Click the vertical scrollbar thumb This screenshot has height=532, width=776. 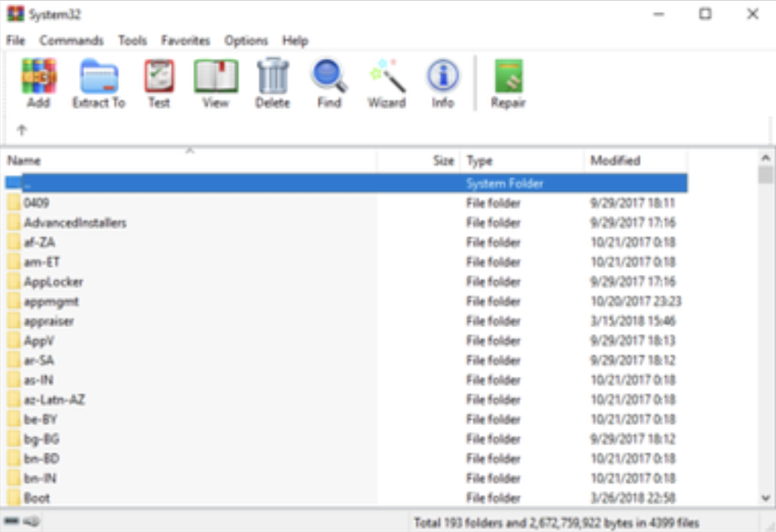click(765, 175)
